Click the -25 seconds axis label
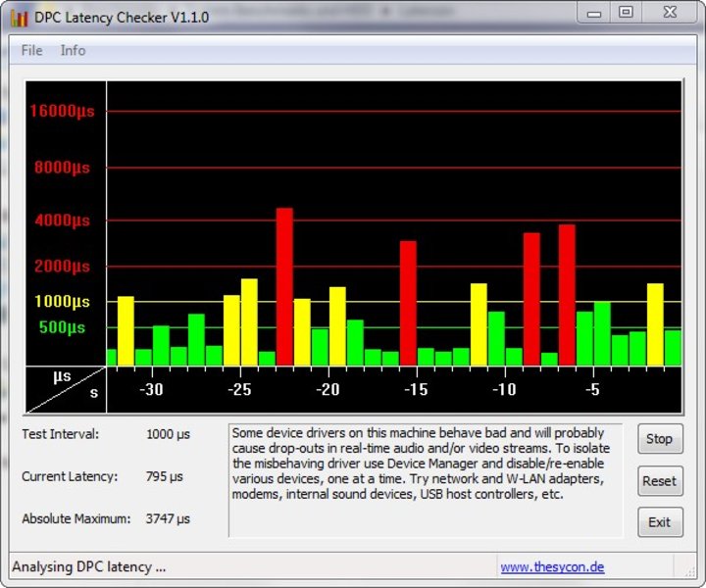The image size is (706, 588). point(239,389)
